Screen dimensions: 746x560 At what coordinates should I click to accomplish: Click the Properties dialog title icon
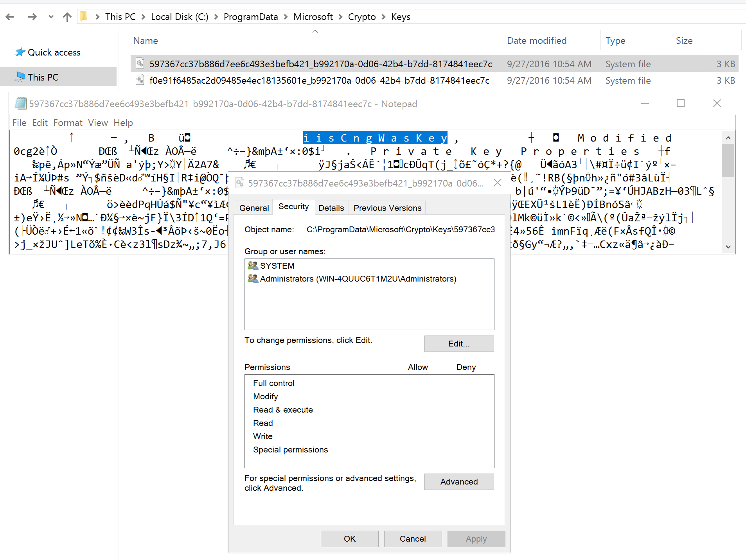[x=240, y=183]
